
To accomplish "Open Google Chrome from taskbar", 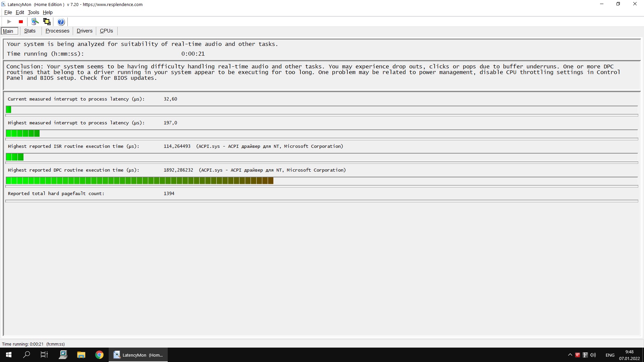I will point(99,355).
